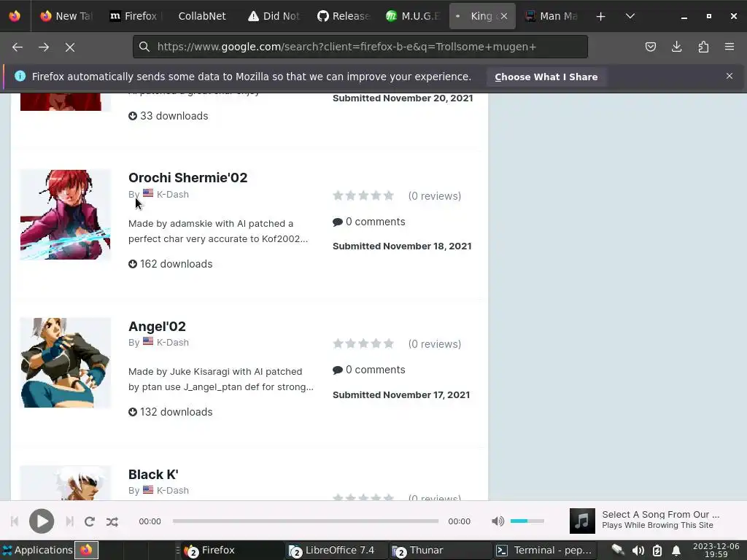Viewport: 747px width, 560px height.
Task: Open the Firefox downloads panel
Action: point(676,47)
